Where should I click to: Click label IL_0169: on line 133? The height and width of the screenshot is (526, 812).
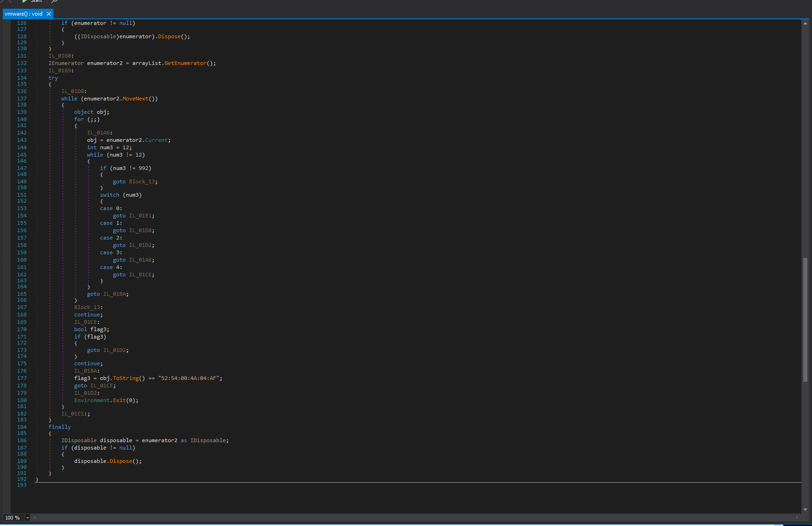[61, 70]
